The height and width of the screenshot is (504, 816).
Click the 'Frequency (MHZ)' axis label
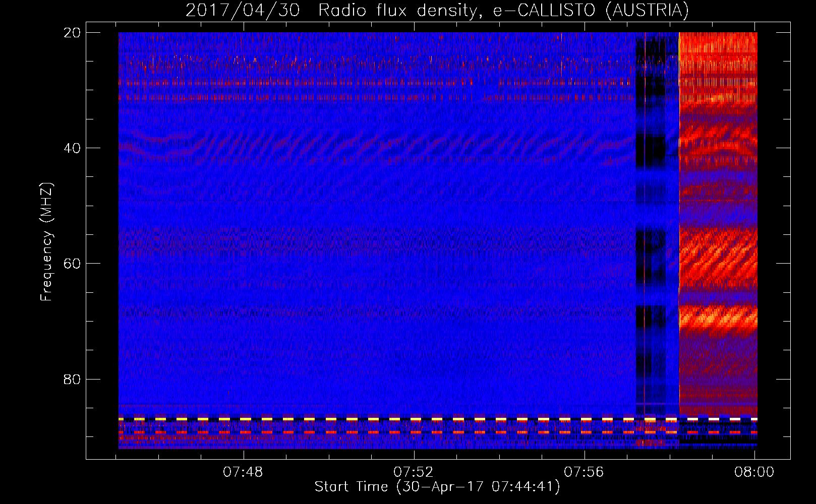(x=46, y=241)
